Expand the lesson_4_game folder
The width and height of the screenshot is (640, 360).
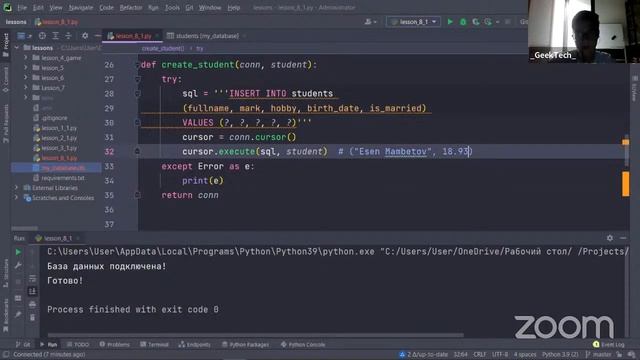click(26, 58)
